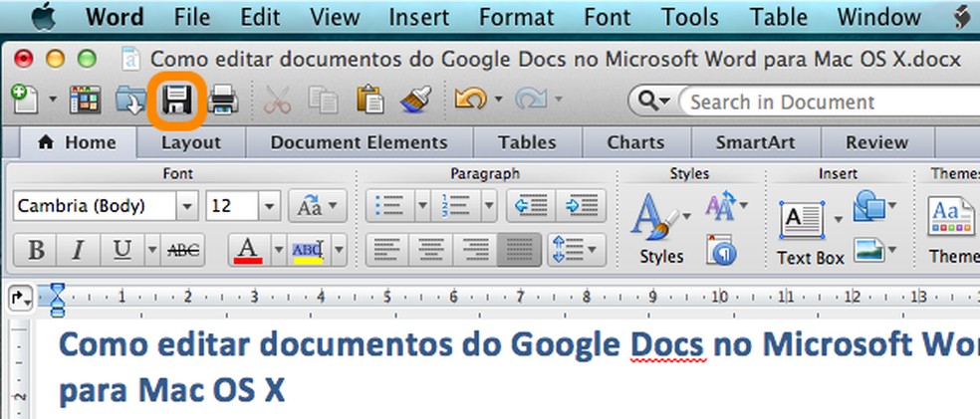Switch to the Review tab
980x419 pixels.
click(876, 142)
